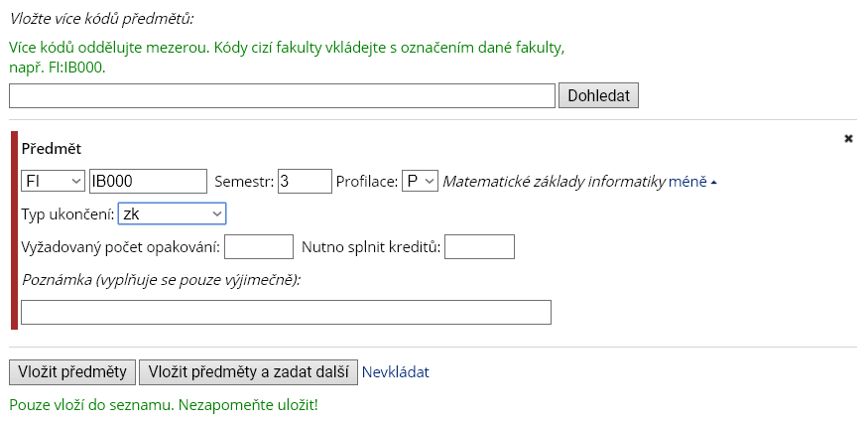868x424 pixels.
Task: Open the Typ ukončení dropdown
Action: 172,213
